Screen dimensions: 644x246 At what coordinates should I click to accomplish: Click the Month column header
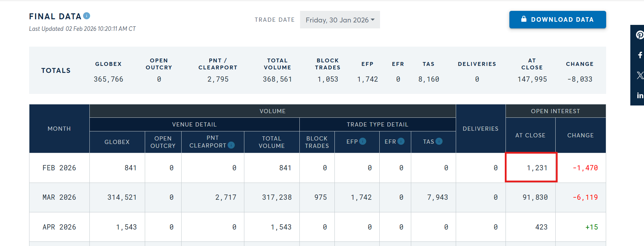point(59,129)
